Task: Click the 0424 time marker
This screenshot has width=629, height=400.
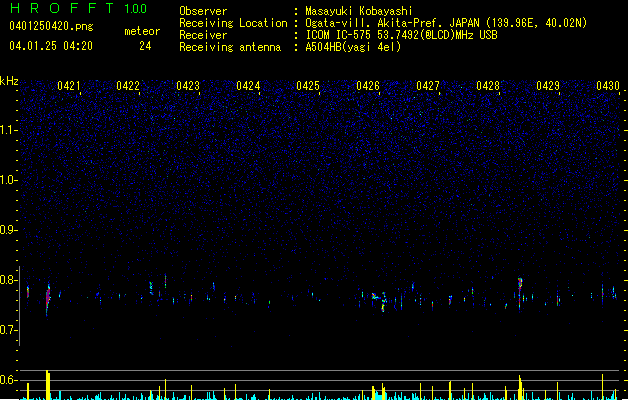Action: point(248,86)
